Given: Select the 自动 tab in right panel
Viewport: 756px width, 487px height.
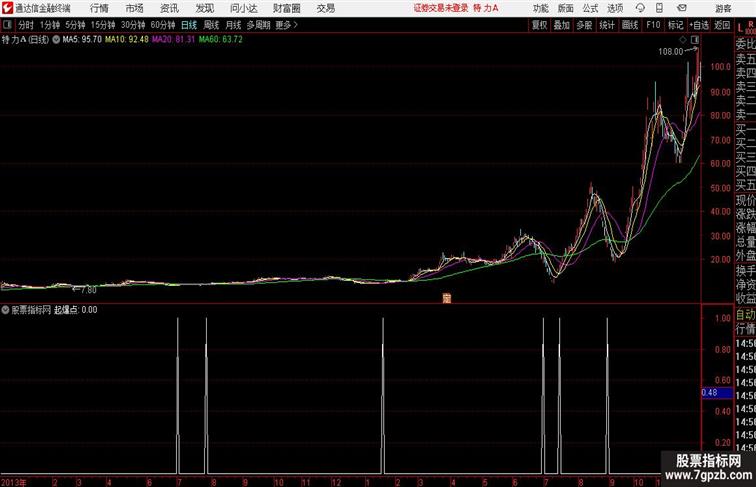Looking at the screenshot, I should click(x=745, y=315).
